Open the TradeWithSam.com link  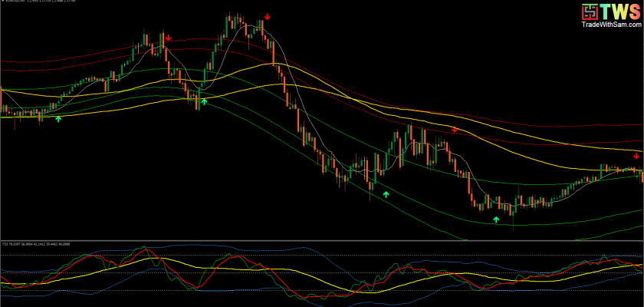click(x=609, y=26)
